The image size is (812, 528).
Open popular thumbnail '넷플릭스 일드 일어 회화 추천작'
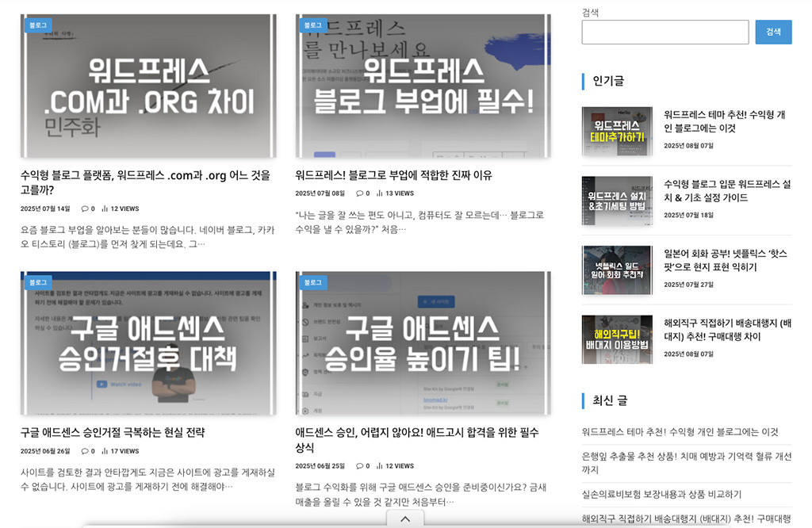[x=617, y=270]
